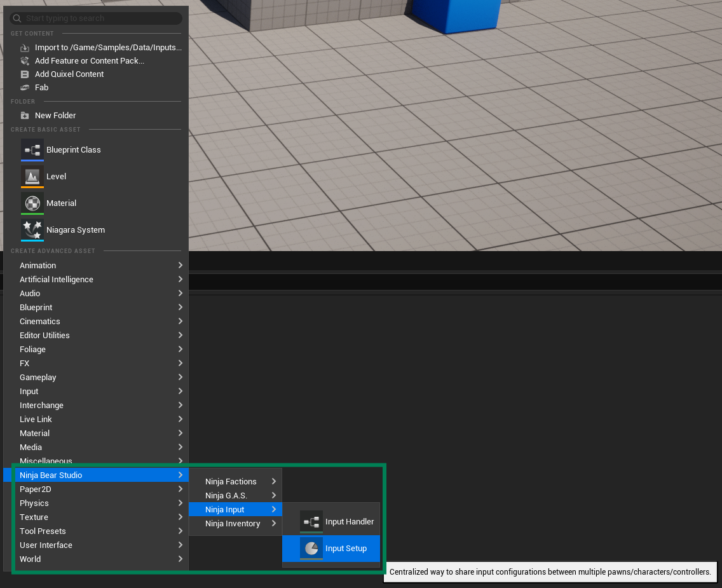This screenshot has height=588, width=722.
Task: Click the New Folder icon
Action: (x=25, y=116)
